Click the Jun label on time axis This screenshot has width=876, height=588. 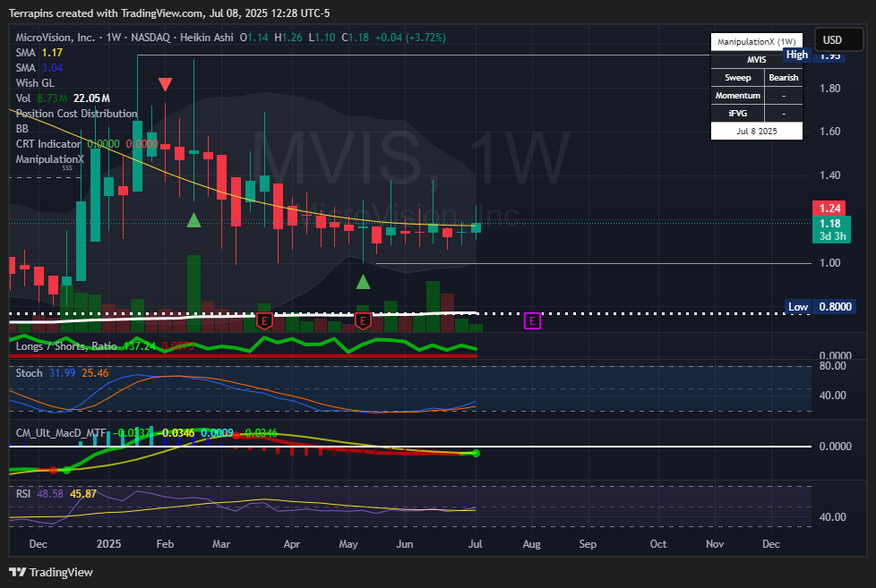405,544
